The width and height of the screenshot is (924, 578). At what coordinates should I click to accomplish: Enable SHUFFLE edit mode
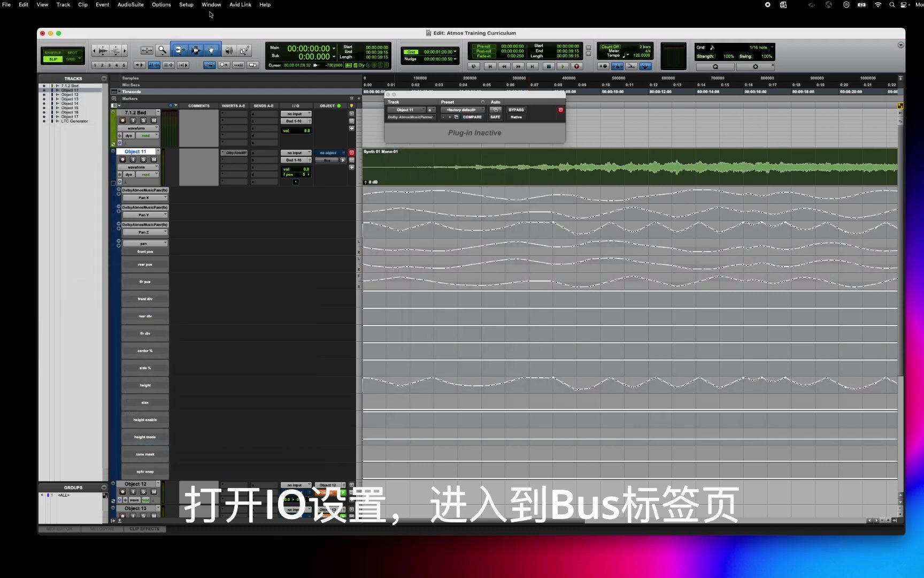pos(53,52)
